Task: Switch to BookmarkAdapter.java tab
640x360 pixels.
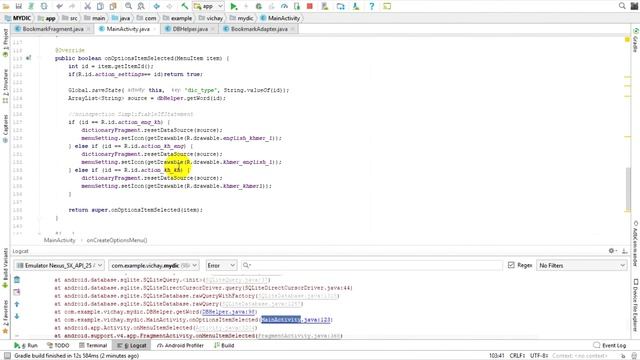Action: coord(259,29)
